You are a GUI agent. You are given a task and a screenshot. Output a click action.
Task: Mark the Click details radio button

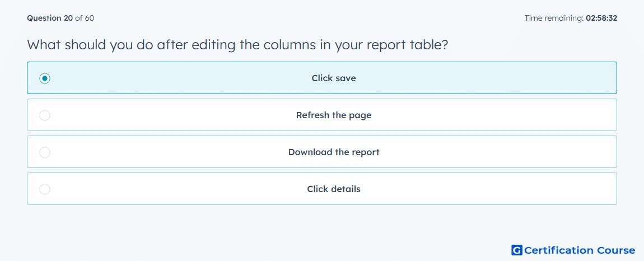[45, 189]
